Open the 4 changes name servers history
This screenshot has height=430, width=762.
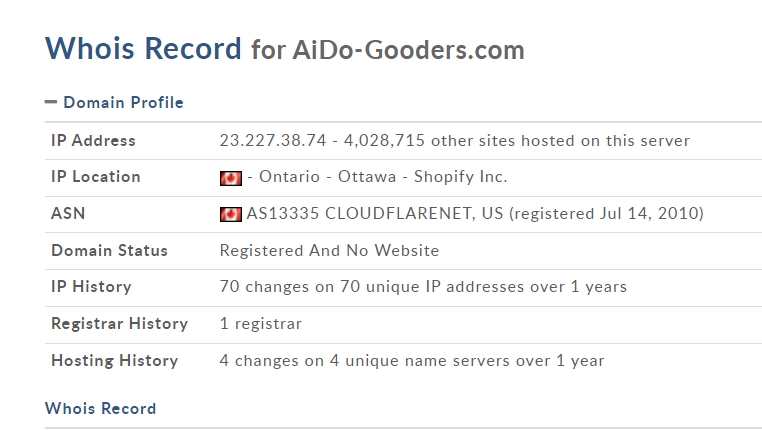412,361
